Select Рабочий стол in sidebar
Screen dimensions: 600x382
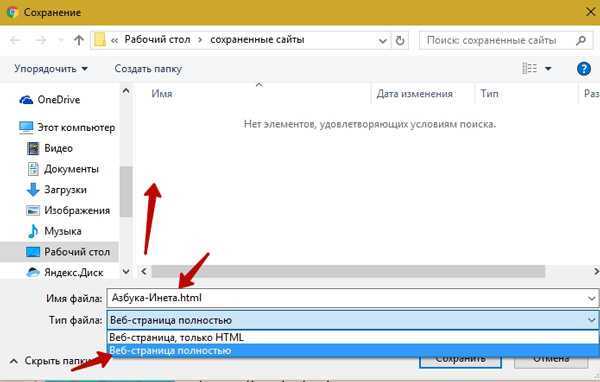coord(77,252)
